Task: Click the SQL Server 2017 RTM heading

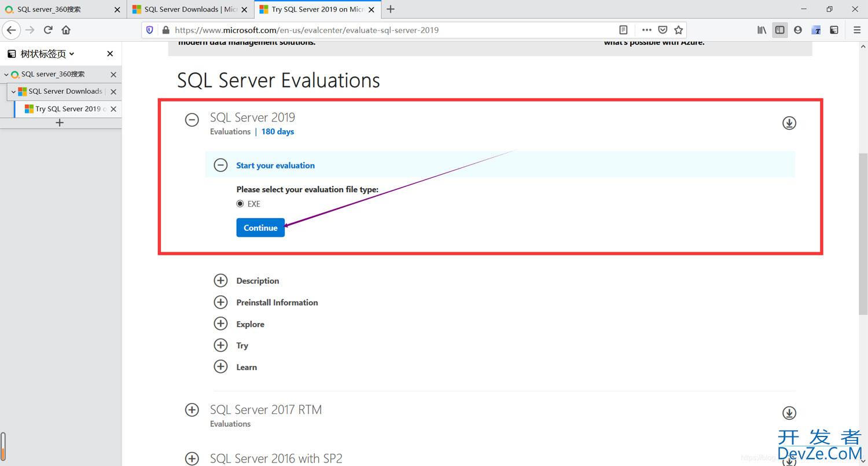Action: point(266,410)
